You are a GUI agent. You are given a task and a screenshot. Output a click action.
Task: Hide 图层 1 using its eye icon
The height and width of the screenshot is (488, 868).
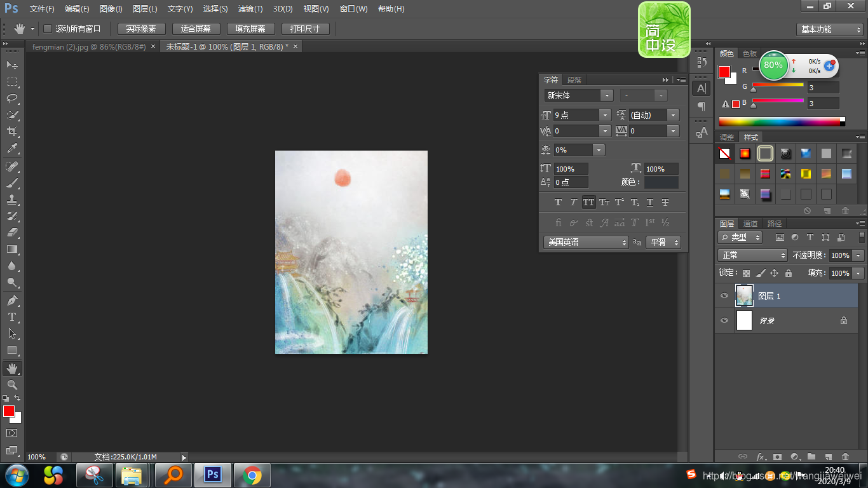tap(724, 296)
